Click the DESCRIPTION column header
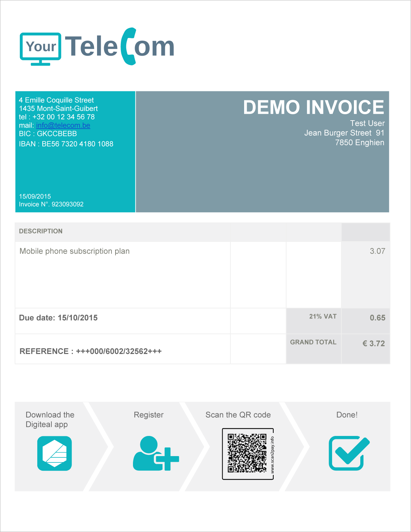This screenshot has width=411, height=532. 41,231
